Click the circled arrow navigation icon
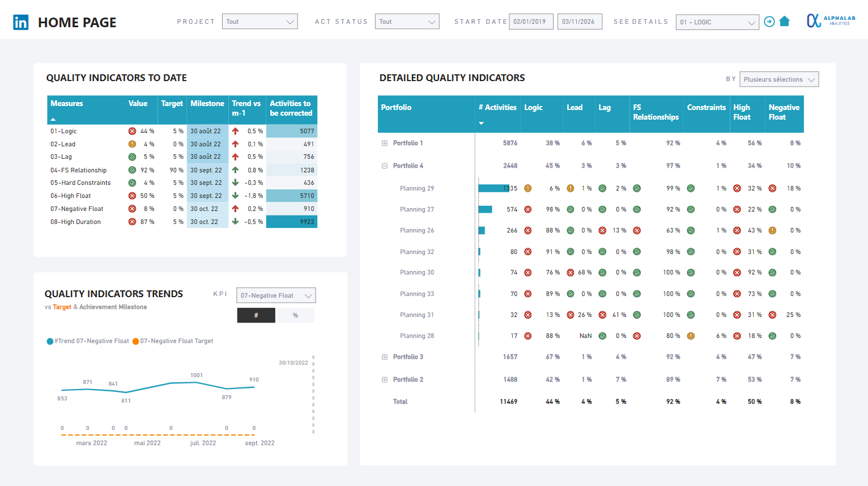Screen dimensions: 868x486 769,22
